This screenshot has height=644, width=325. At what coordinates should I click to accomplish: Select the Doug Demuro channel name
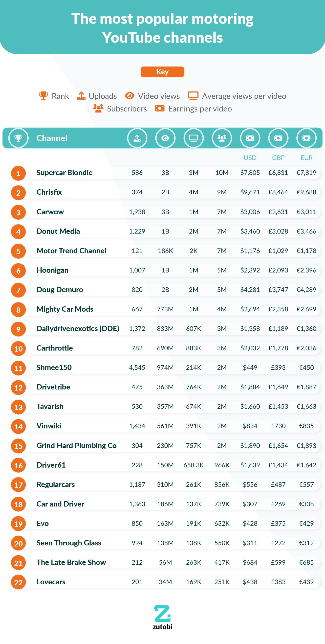[60, 290]
